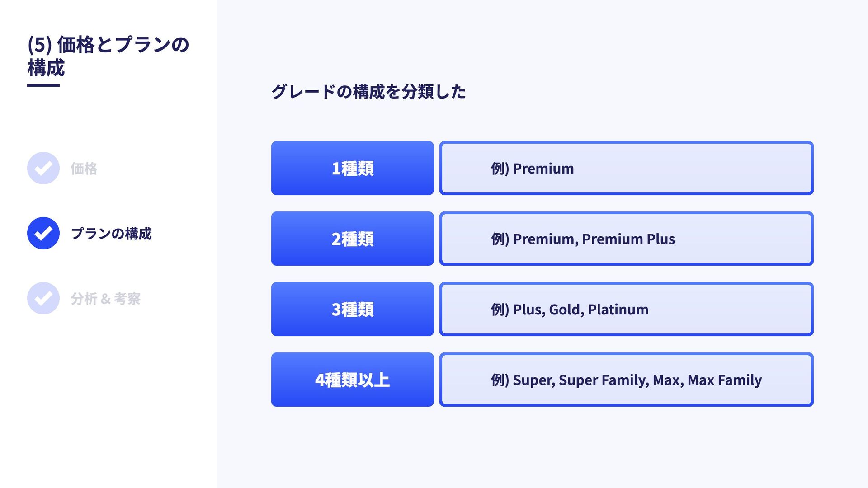Image resolution: width=868 pixels, height=488 pixels.
Task: Click the solid blue checkmark beside プランの構成
Action: coord(43,233)
